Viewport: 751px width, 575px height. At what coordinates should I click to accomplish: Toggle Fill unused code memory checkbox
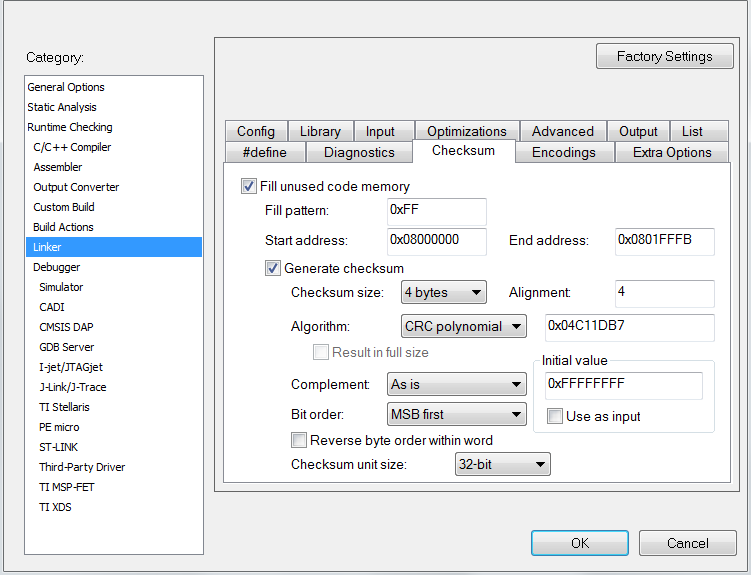[x=249, y=186]
